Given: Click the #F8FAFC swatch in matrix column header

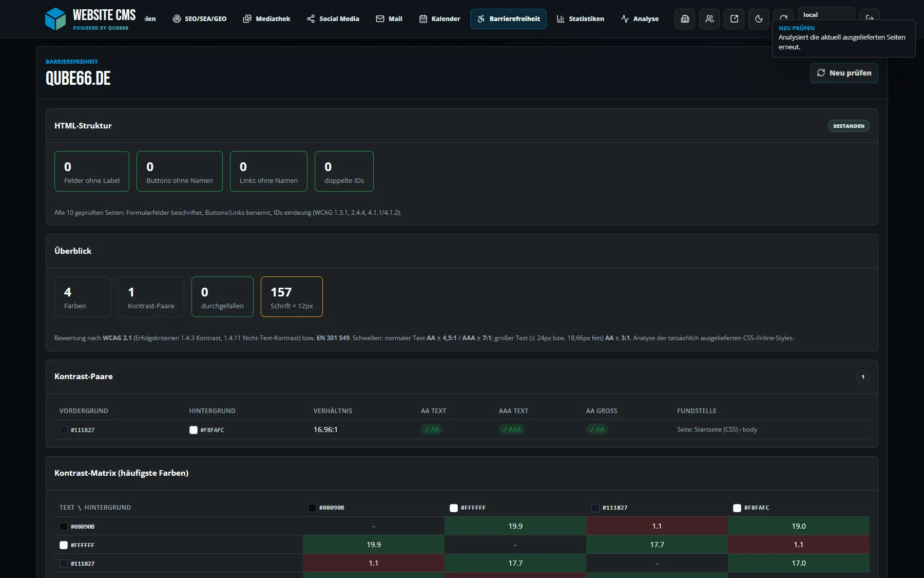Looking at the screenshot, I should 737,508.
